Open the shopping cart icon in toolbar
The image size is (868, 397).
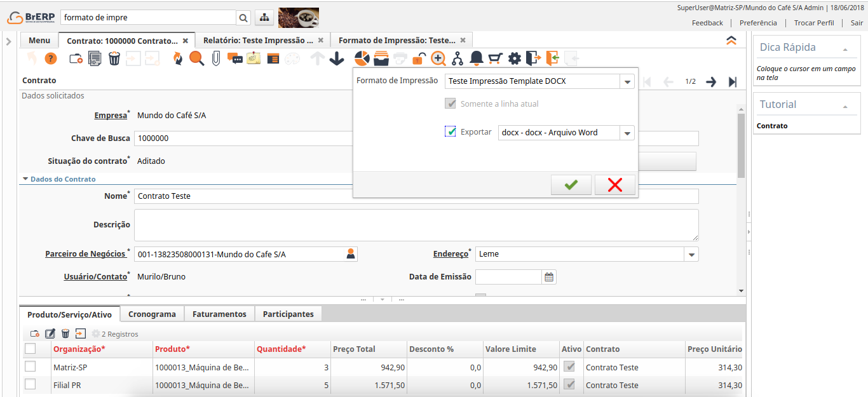click(496, 58)
